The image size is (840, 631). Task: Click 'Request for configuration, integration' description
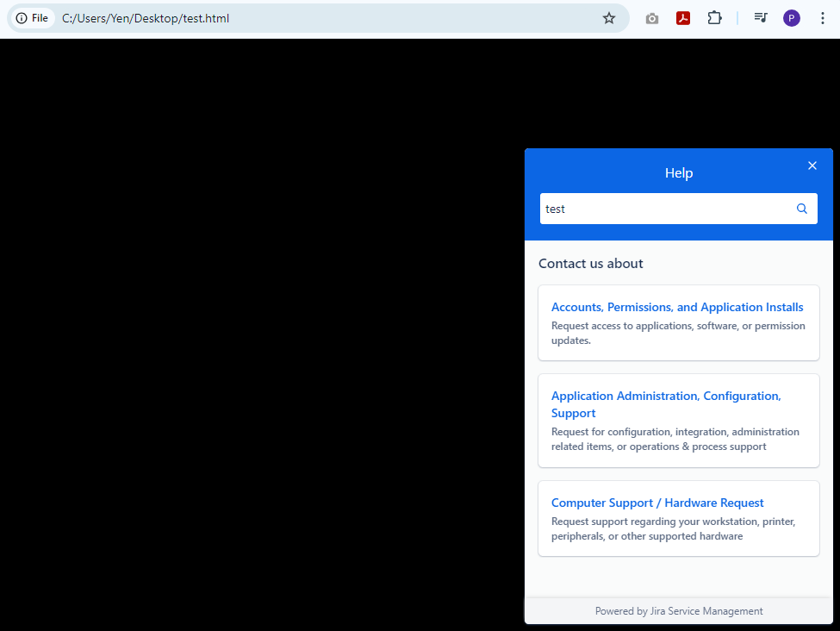[x=675, y=439]
